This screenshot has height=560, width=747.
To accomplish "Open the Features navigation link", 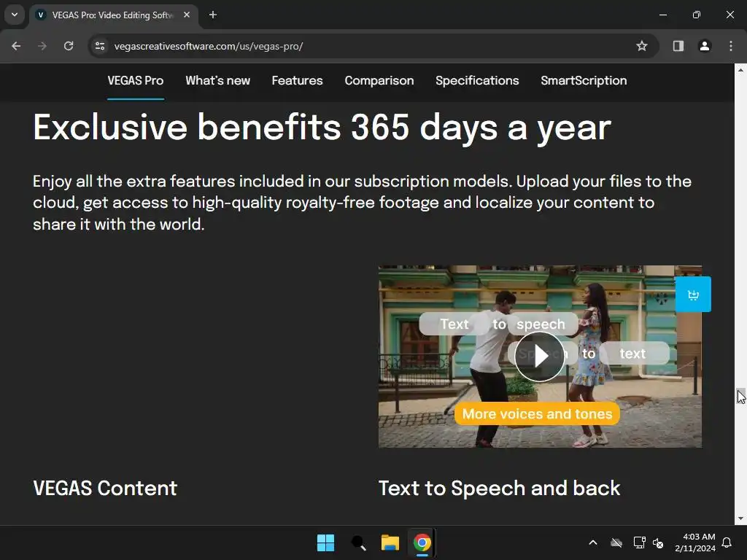I will [298, 80].
